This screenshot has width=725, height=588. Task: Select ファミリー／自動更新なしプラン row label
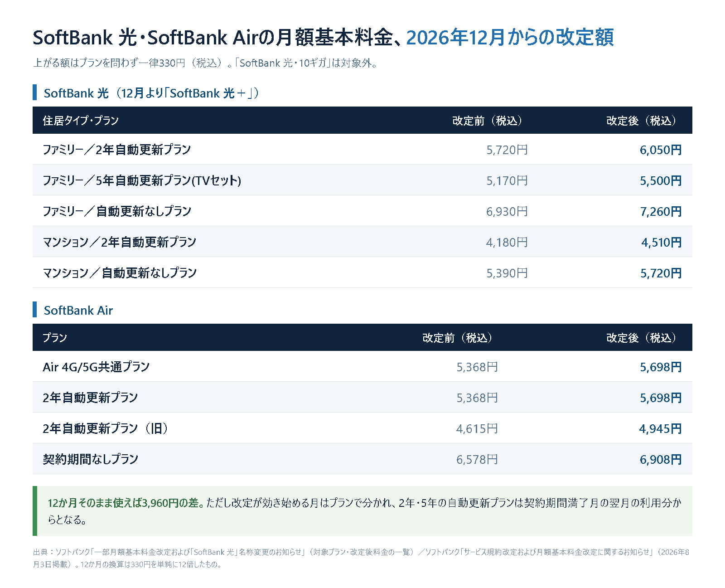[x=117, y=211]
